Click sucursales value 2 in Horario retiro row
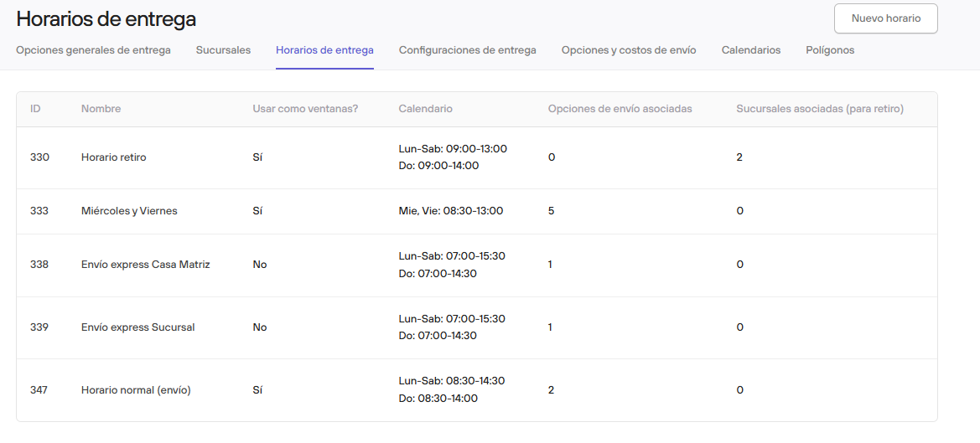This screenshot has height=443, width=980. pyautogui.click(x=739, y=157)
